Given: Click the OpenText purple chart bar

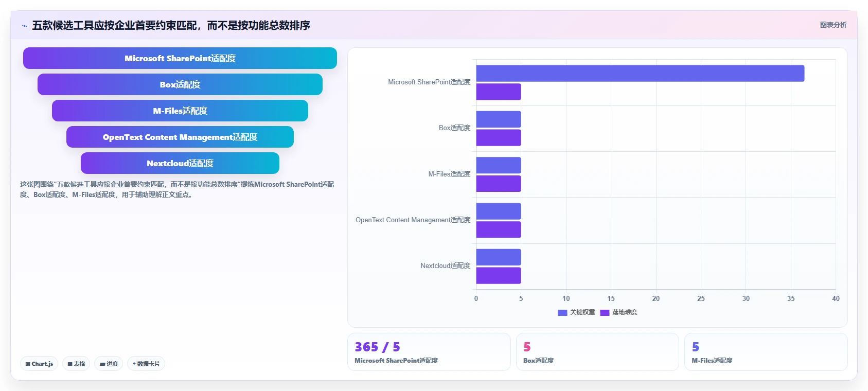Looking at the screenshot, I should click(499, 229).
